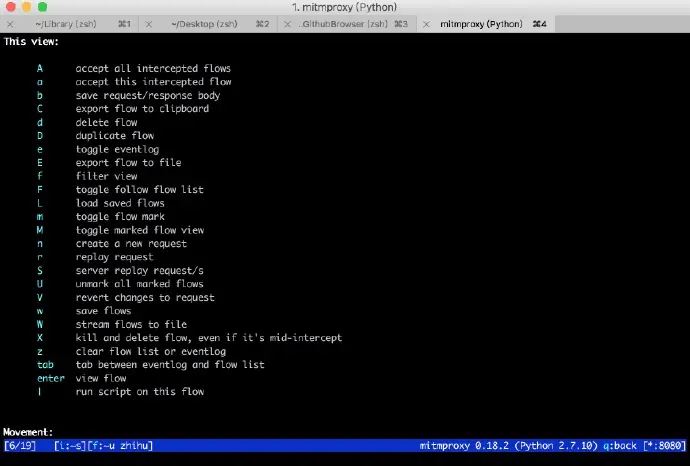Viewport: 690px width, 466px height.
Task: Click the [f:~u zhihu] filter indicator
Action: (120, 446)
